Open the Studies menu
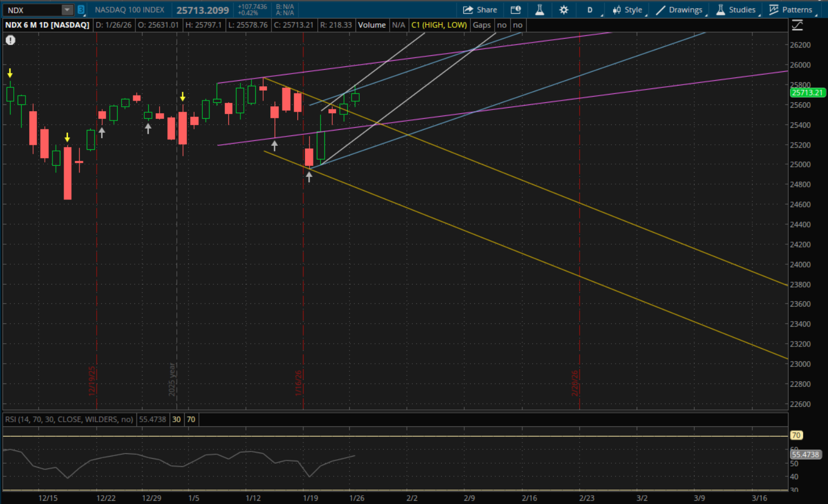 736,10
